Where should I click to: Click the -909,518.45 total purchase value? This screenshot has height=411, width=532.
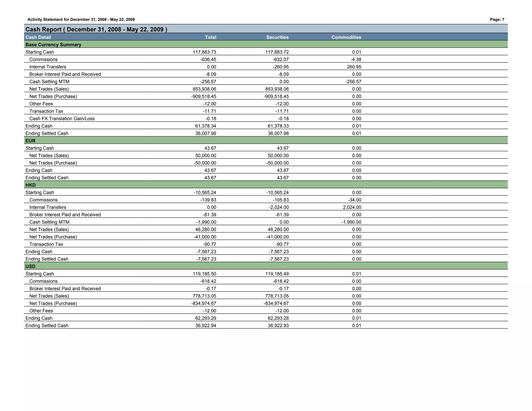203,97
